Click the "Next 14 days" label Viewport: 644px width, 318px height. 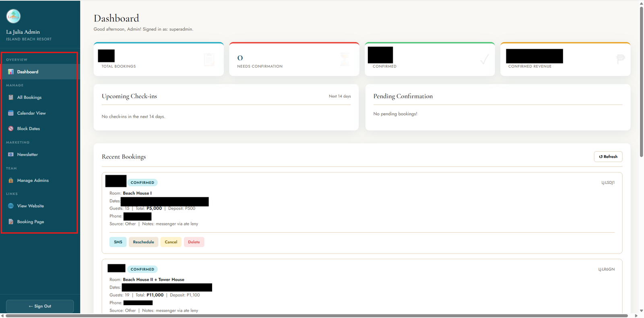tap(340, 96)
